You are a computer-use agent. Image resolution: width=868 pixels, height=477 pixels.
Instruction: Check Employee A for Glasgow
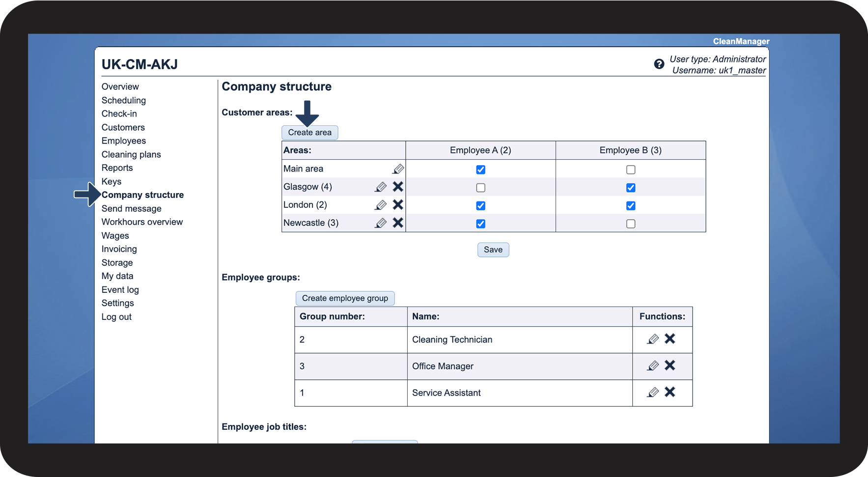480,188
